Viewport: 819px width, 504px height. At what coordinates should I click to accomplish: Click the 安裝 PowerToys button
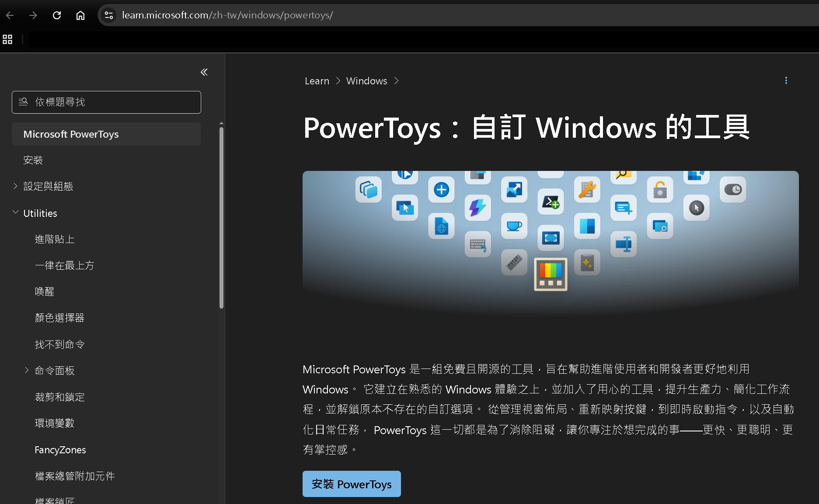(352, 484)
